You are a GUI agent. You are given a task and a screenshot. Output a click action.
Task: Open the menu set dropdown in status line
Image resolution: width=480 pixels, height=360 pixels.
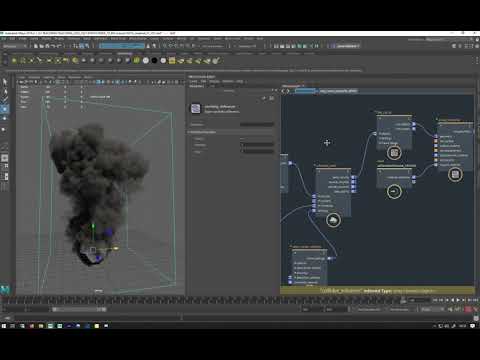point(15,46)
